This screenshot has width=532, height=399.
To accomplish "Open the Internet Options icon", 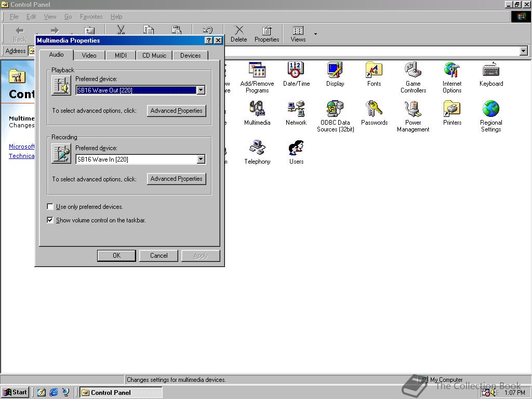I will pos(452,77).
